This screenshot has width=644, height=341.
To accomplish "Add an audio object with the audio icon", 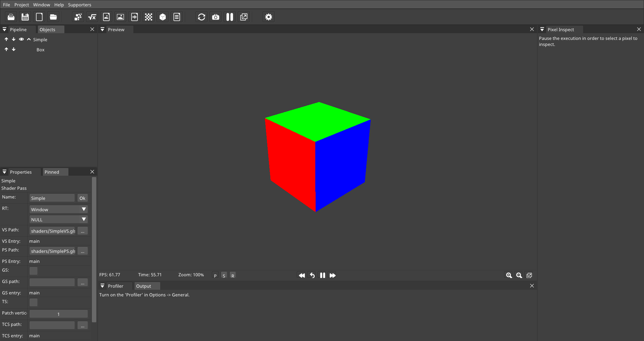I will tap(135, 17).
